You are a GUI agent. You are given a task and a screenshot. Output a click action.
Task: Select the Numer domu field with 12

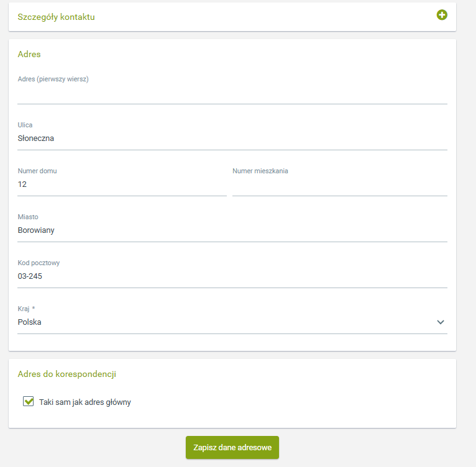click(x=122, y=184)
